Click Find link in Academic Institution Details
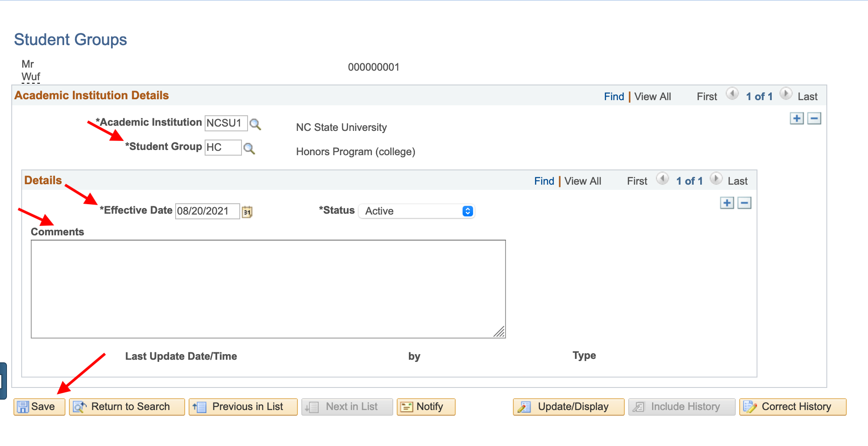The width and height of the screenshot is (868, 446). [x=614, y=97]
